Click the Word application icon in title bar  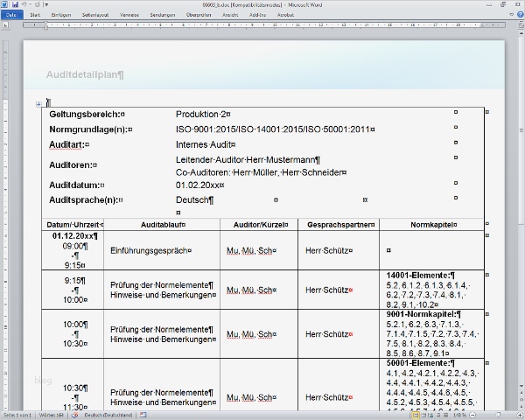[5, 4]
